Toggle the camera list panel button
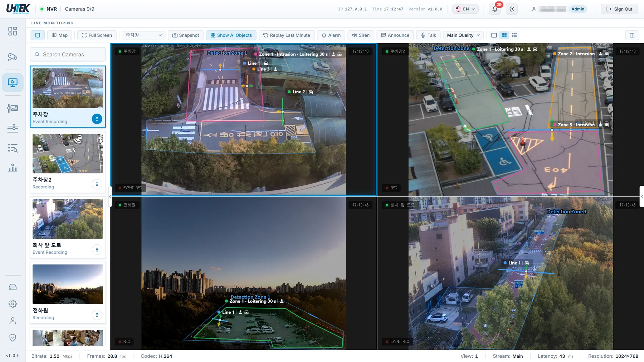The image size is (644, 362). click(x=38, y=35)
